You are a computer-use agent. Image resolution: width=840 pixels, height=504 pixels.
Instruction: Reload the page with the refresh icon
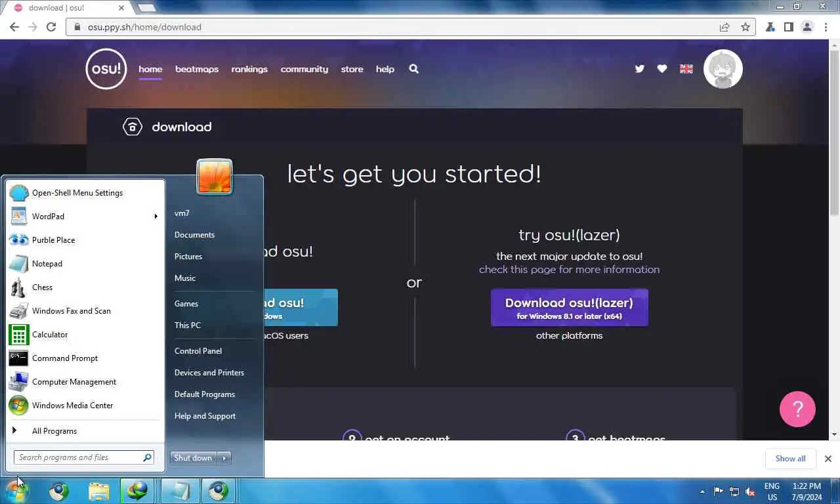(x=51, y=27)
